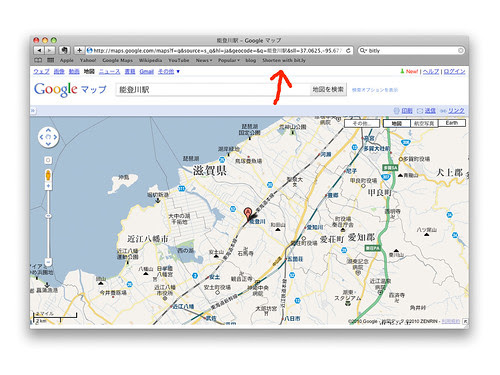500x375 pixels.
Task: Open Top Sites grid icon
Action: pyautogui.click(x=51, y=60)
